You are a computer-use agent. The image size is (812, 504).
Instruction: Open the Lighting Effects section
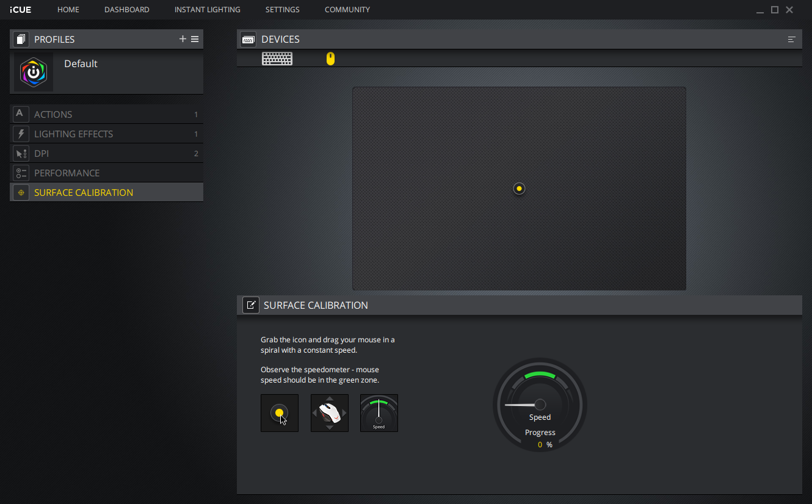coord(73,134)
